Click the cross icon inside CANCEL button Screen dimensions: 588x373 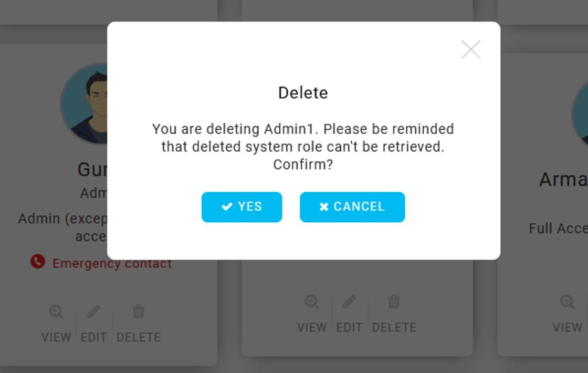click(x=324, y=206)
